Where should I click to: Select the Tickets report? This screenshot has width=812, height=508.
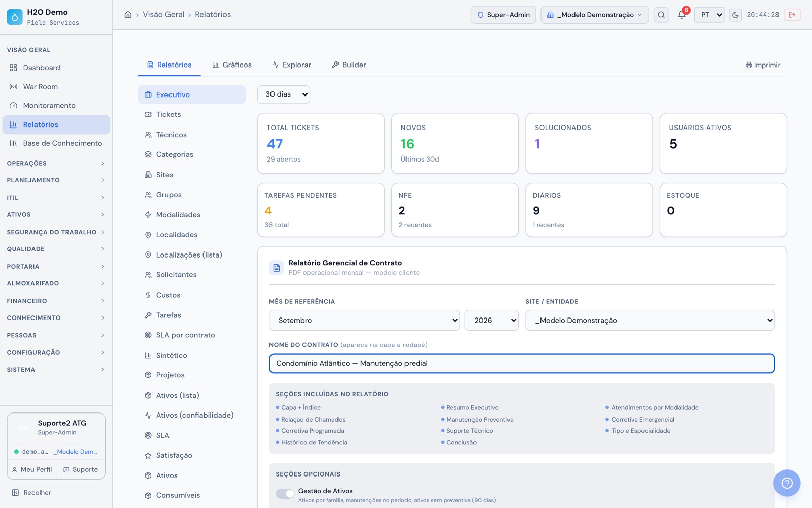click(191, 115)
